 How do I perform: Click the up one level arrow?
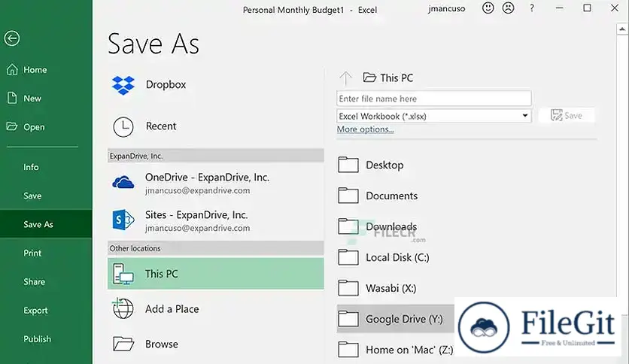(x=345, y=77)
